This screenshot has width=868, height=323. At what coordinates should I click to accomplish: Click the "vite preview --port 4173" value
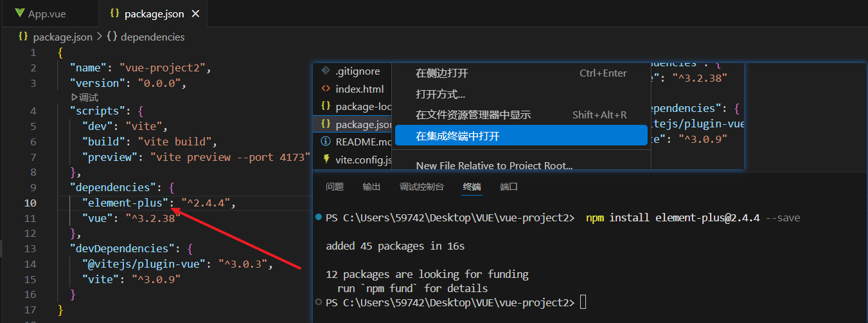(231, 157)
